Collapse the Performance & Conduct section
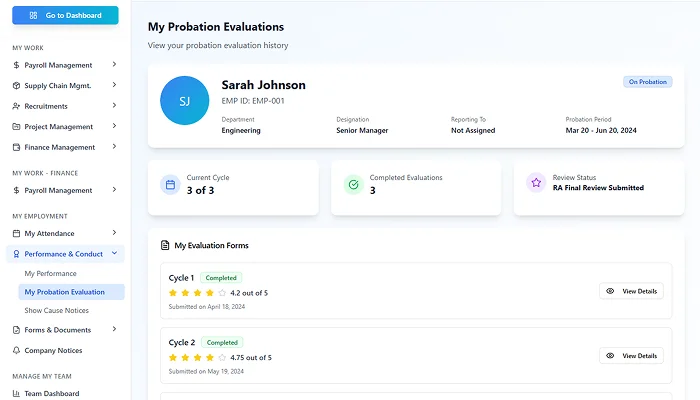 pos(114,254)
